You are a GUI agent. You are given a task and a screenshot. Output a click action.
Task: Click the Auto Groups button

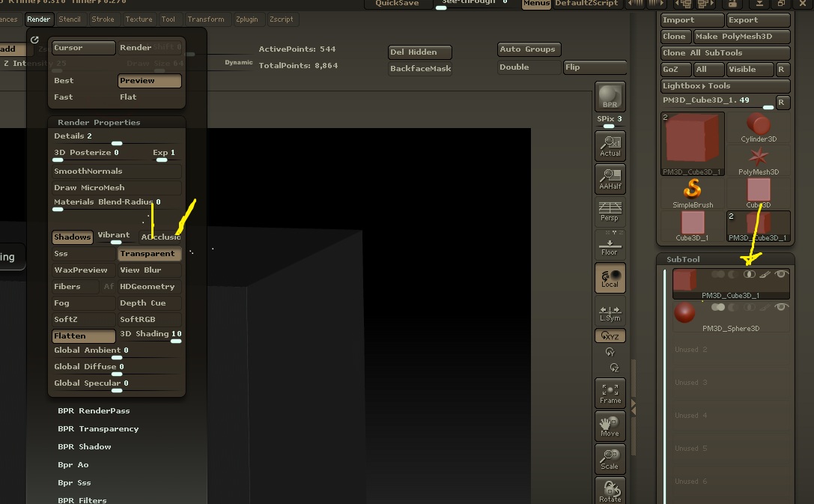tap(529, 49)
